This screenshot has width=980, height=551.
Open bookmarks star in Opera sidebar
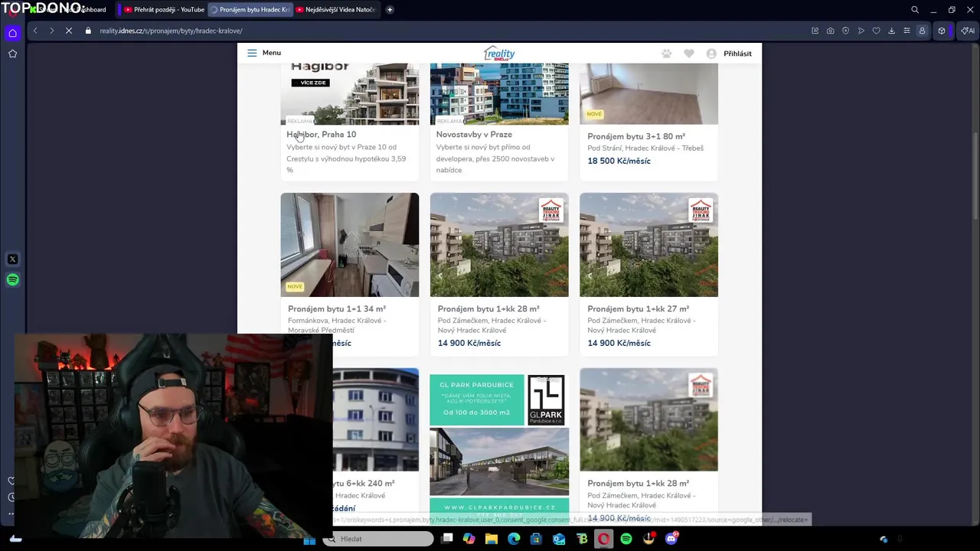coord(12,54)
